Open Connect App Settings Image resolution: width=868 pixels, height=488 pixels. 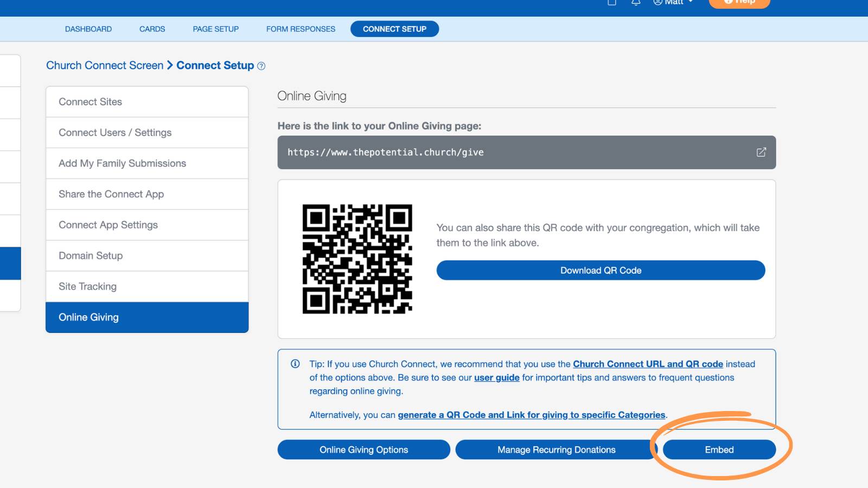(147, 225)
